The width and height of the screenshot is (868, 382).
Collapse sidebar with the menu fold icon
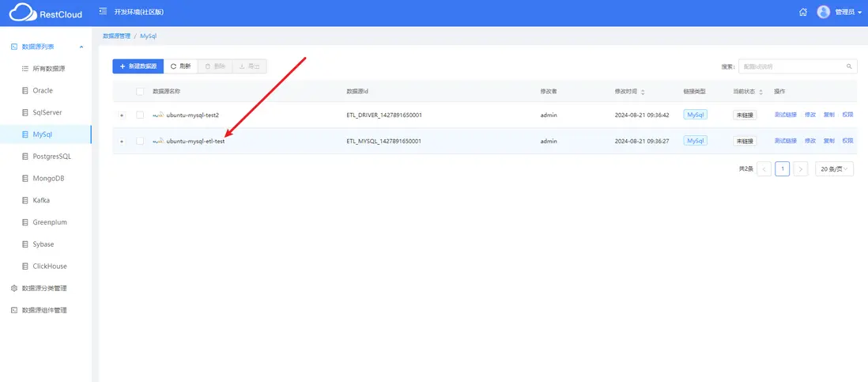coord(103,12)
